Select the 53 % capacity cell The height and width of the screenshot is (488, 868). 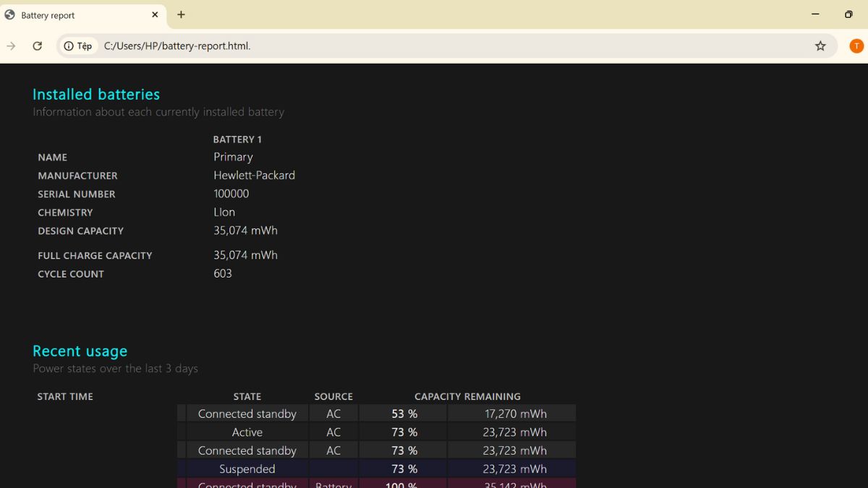point(404,414)
